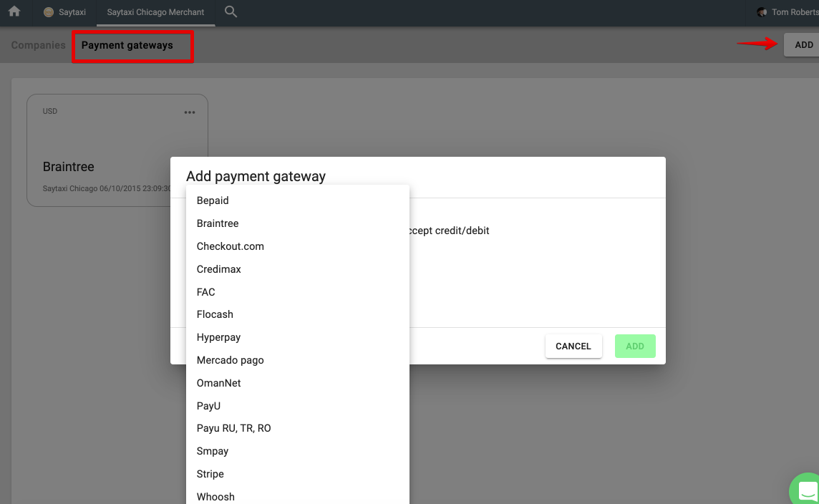Image resolution: width=819 pixels, height=504 pixels.
Task: Cancel the Add payment gateway dialog
Action: 573,346
